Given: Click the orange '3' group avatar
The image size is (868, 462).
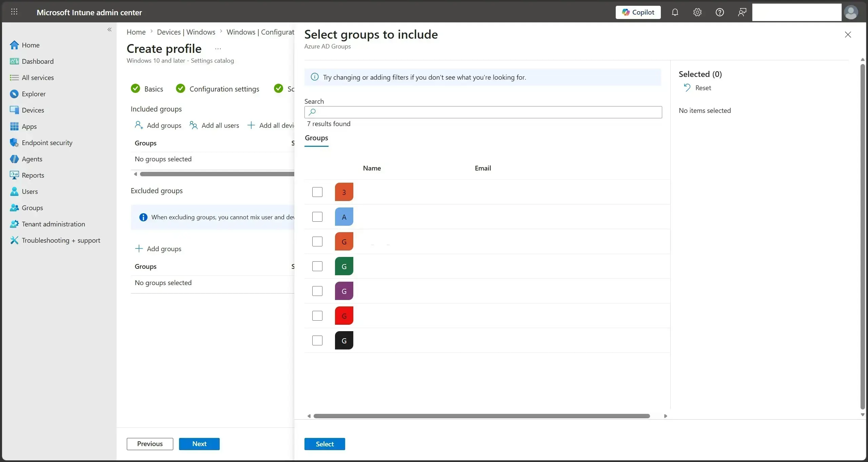Looking at the screenshot, I should point(344,192).
